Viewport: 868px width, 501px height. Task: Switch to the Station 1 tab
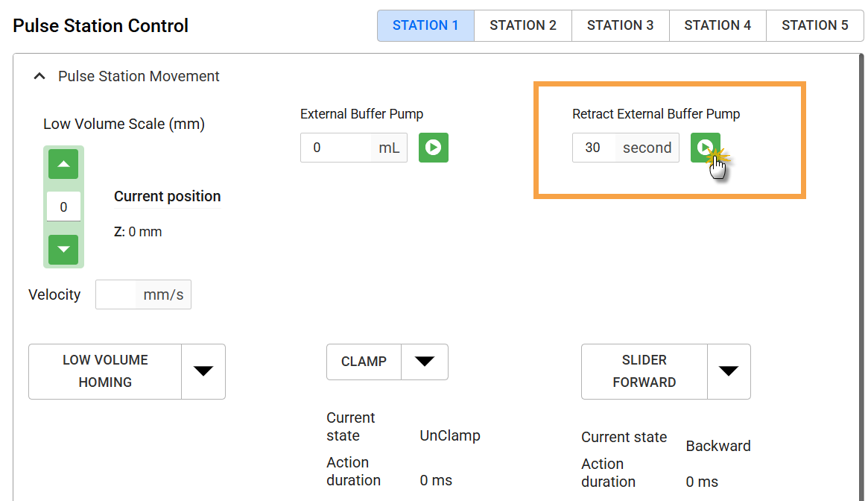[425, 25]
